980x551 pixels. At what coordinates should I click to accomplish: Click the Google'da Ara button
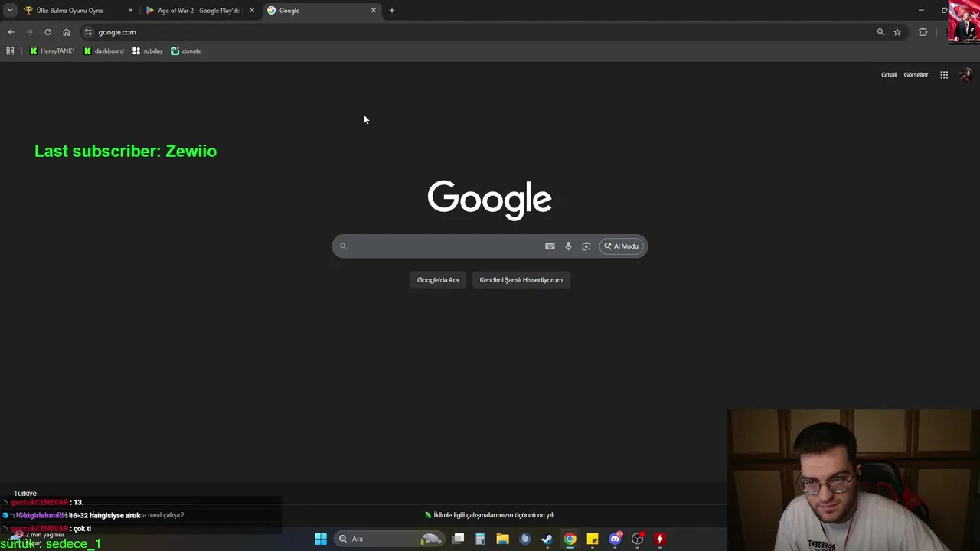pyautogui.click(x=438, y=280)
